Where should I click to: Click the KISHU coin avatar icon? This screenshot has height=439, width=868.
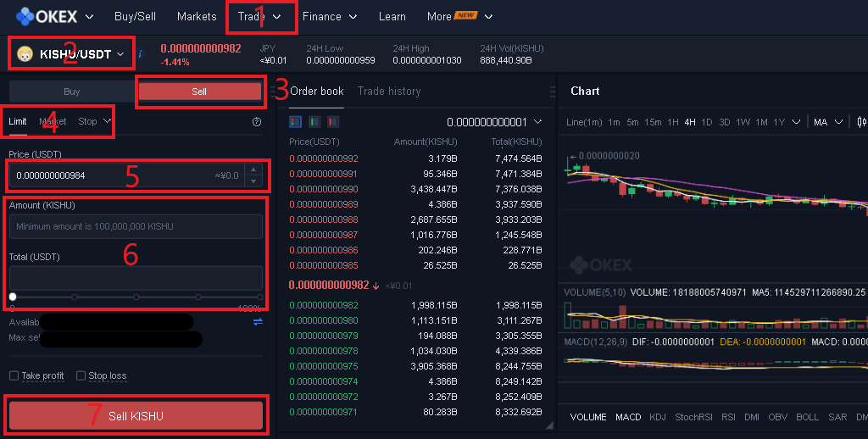click(x=25, y=53)
